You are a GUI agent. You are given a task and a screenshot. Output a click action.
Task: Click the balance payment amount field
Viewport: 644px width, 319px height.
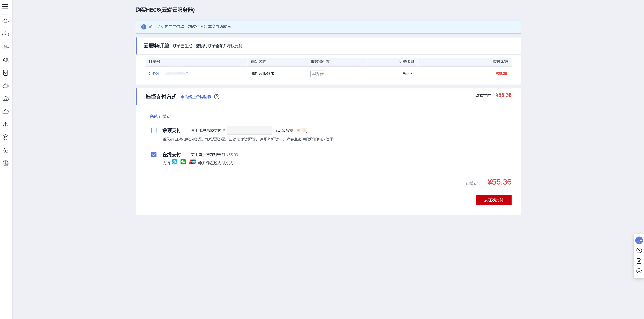tap(249, 130)
